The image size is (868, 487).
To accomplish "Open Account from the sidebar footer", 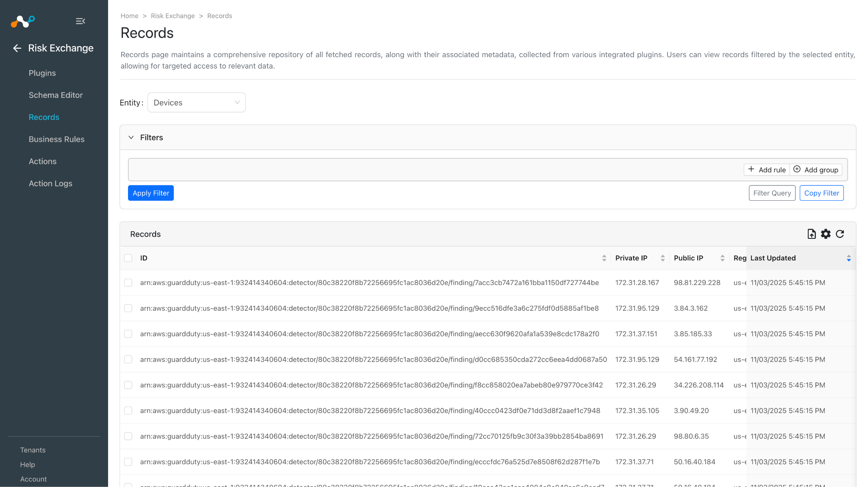I will [33, 479].
